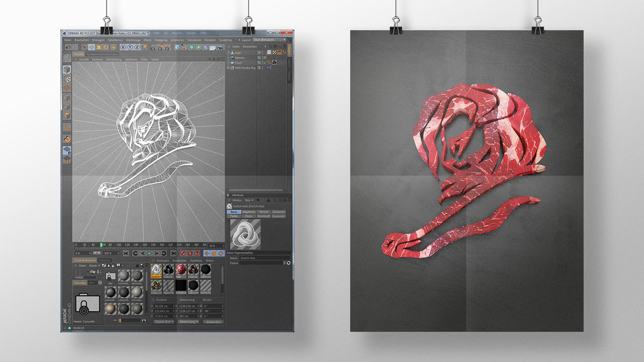Activate the Scale tool in the top toolbar
The height and width of the screenshot is (362, 644).
click(99, 47)
